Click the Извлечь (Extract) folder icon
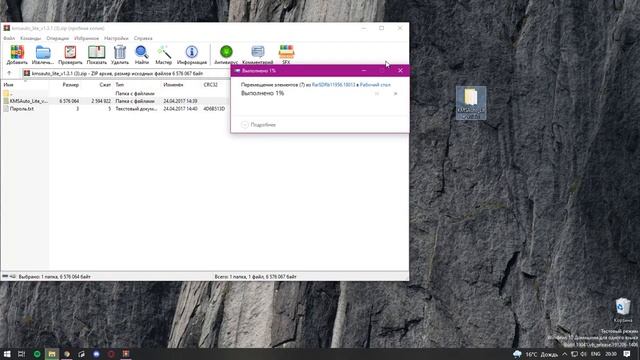 click(x=42, y=55)
